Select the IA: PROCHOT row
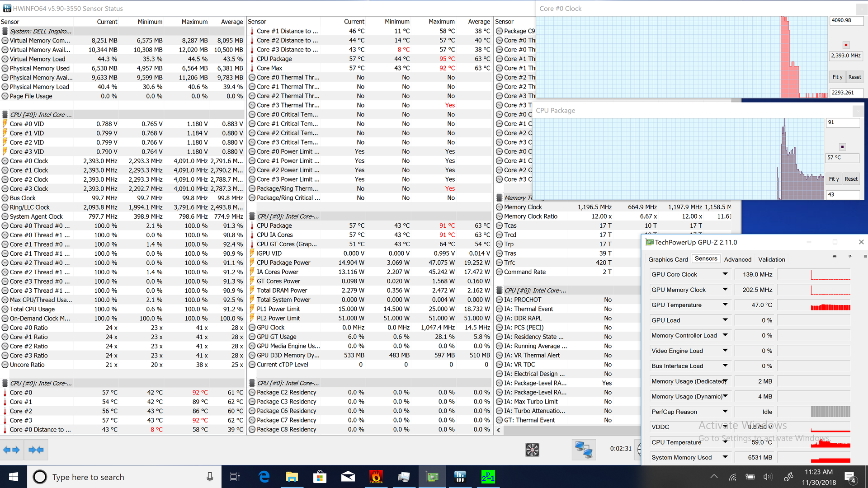The image size is (868, 488). 568,300
